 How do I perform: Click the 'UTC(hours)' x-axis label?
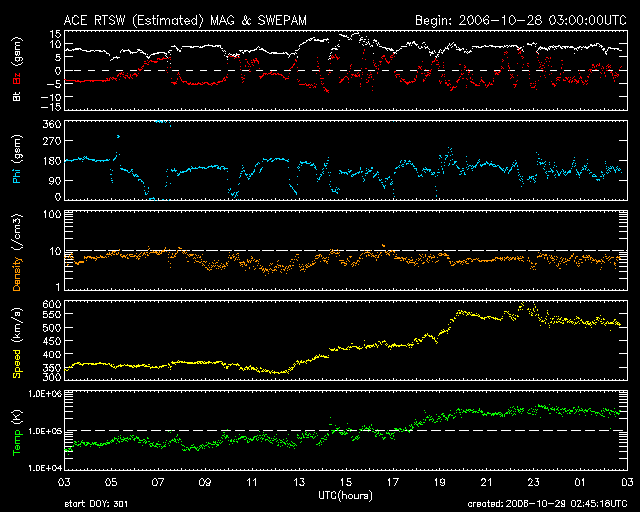(345, 496)
